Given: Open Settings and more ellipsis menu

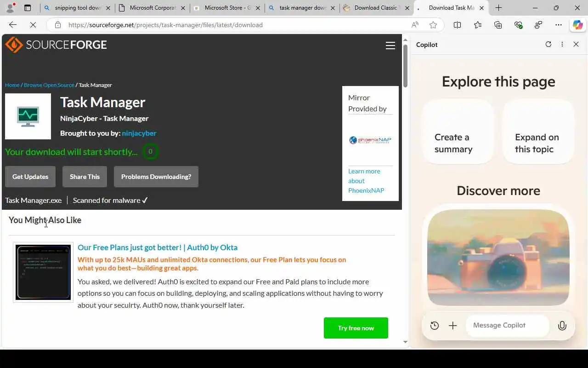Looking at the screenshot, I should click(559, 25).
